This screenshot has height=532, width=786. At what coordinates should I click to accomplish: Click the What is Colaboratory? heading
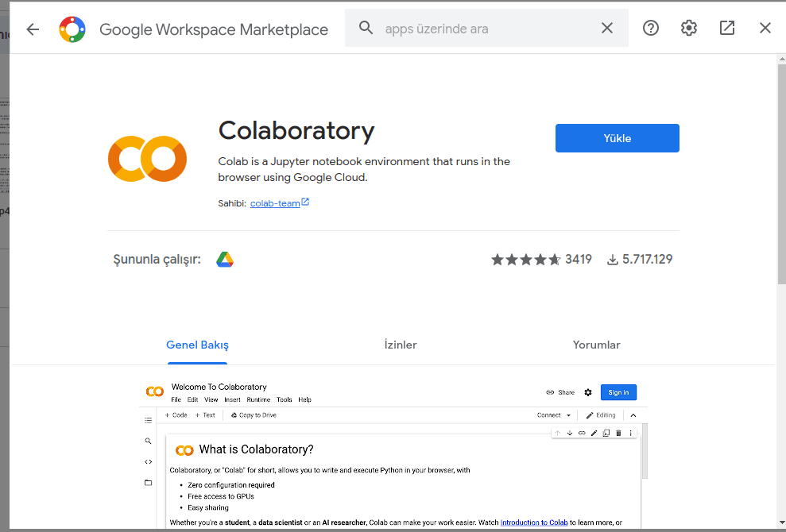256,449
